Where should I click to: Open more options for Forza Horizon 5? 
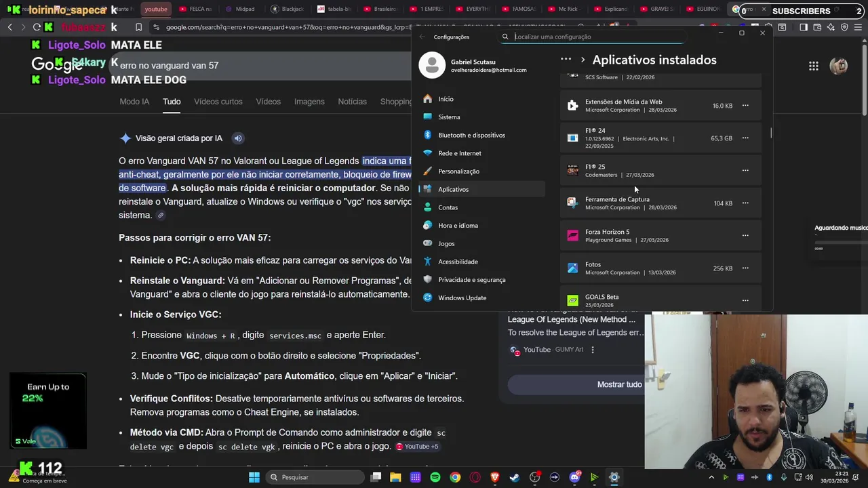(745, 236)
